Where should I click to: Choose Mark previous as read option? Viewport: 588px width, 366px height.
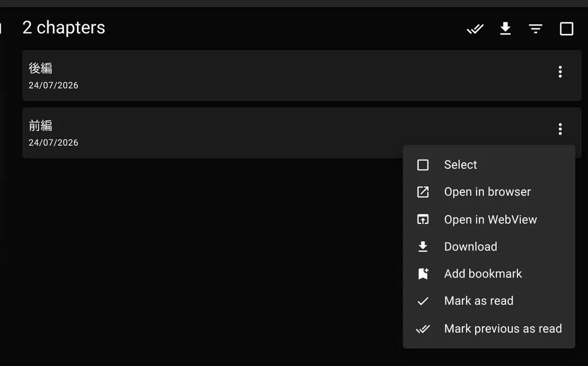489,328
